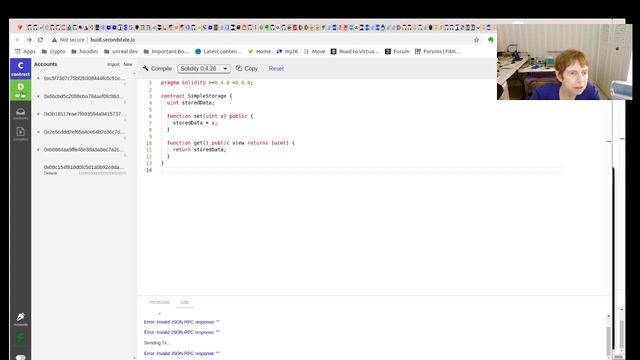Click New in the Accounts panel

[x=128, y=64]
